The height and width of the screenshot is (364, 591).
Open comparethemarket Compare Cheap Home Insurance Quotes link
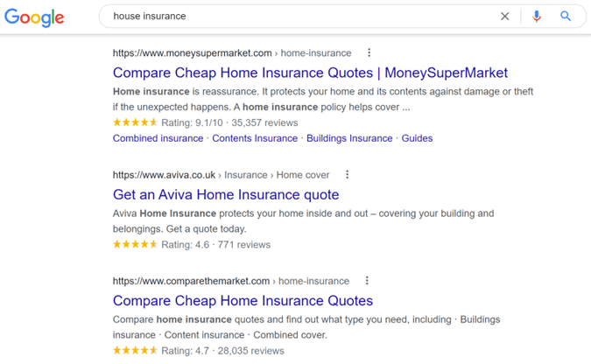[243, 301]
